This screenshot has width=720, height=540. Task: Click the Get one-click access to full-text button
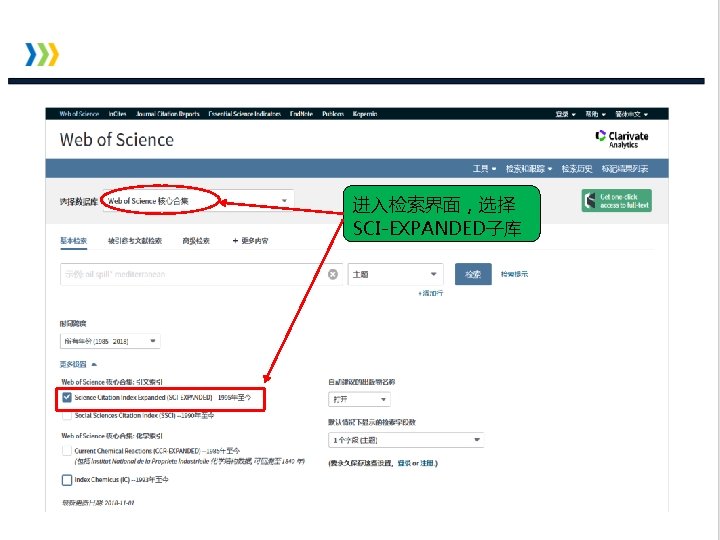click(616, 201)
